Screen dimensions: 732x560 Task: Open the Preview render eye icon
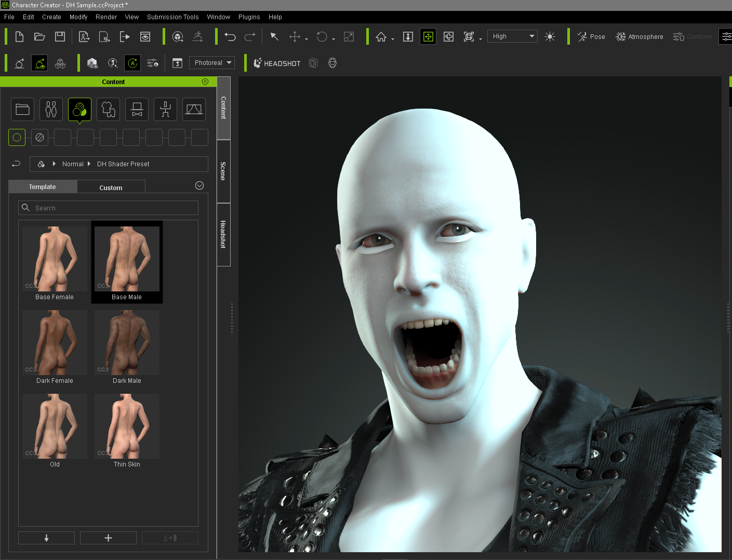[145, 36]
